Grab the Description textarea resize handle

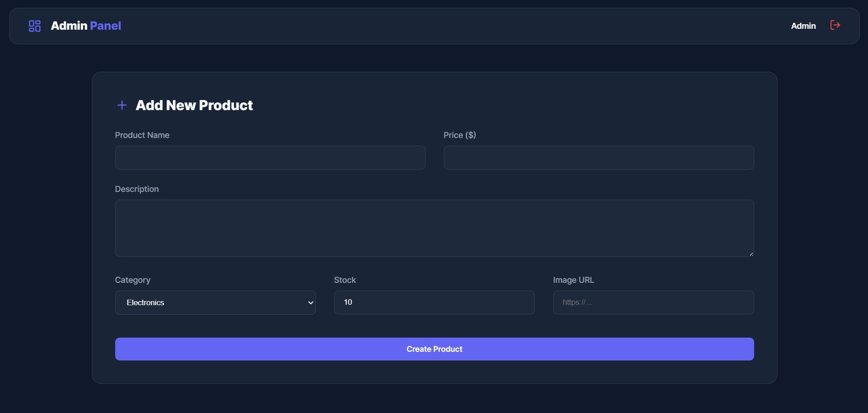point(751,254)
